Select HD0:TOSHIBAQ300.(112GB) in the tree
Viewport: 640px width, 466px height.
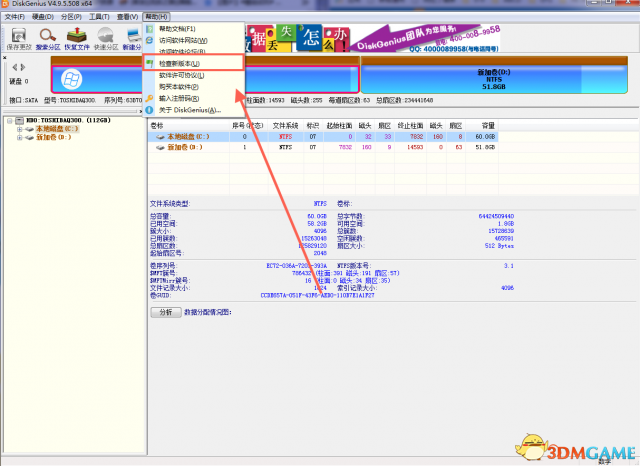(68, 120)
